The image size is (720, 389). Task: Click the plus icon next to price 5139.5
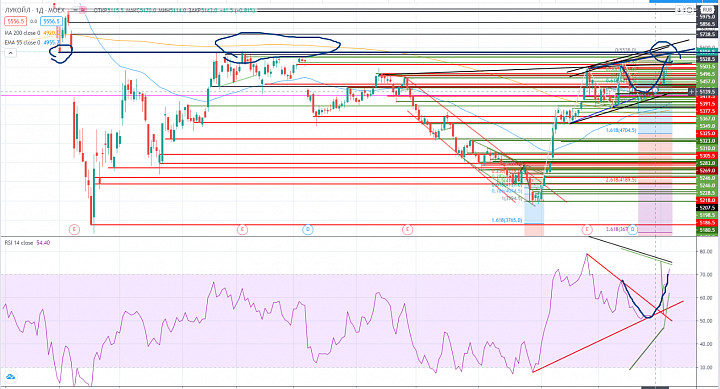click(692, 92)
